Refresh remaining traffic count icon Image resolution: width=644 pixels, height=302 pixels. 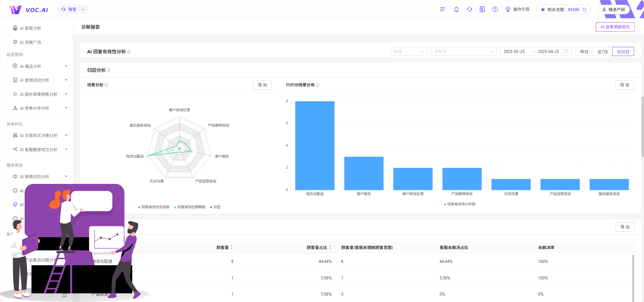[584, 9]
